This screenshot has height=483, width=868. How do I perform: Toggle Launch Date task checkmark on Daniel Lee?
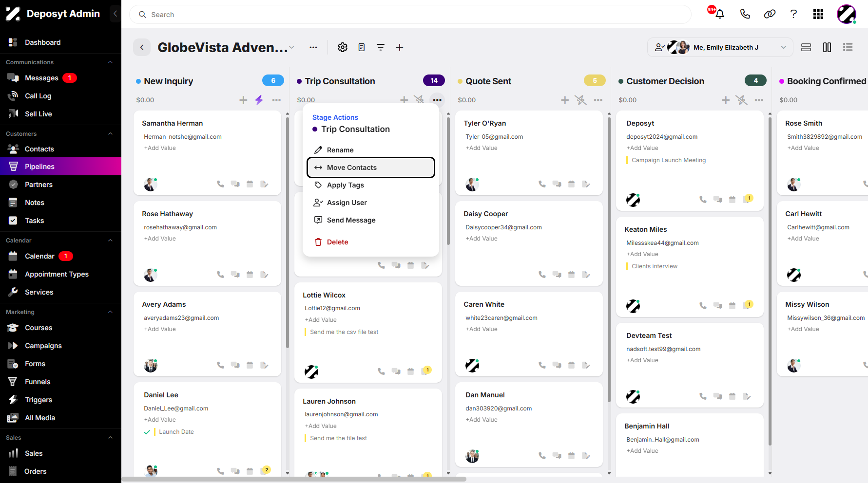click(x=147, y=432)
